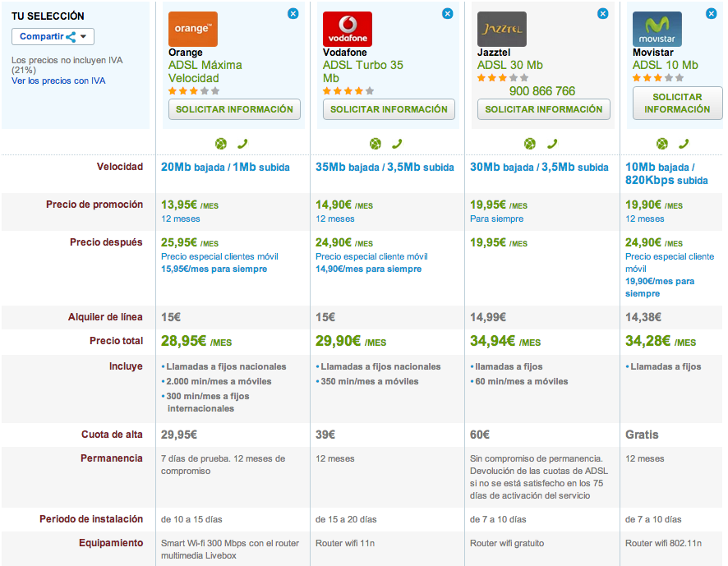
Task: Click '60 min/mes a móviles' feature
Action: (x=522, y=381)
